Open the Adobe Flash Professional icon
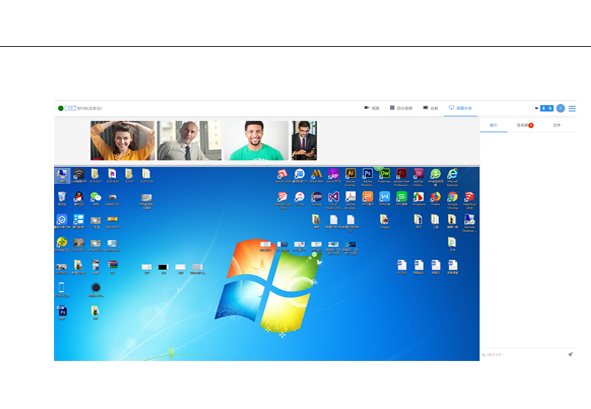The height and width of the screenshot is (409, 591). [401, 176]
